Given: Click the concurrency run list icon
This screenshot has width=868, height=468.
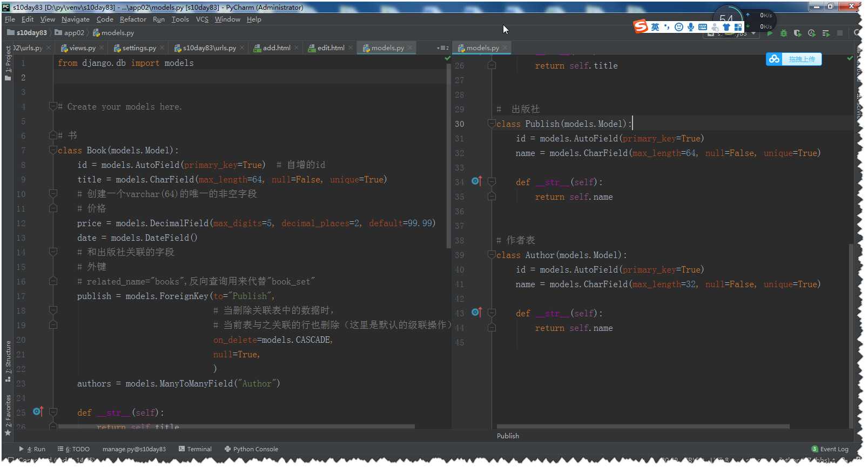Looking at the screenshot, I should click(826, 33).
